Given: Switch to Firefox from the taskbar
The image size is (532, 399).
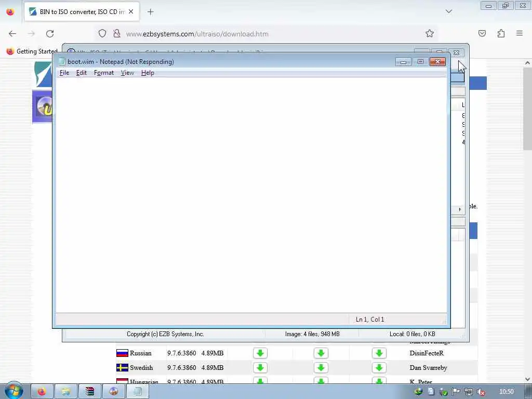Looking at the screenshot, I should (42, 392).
